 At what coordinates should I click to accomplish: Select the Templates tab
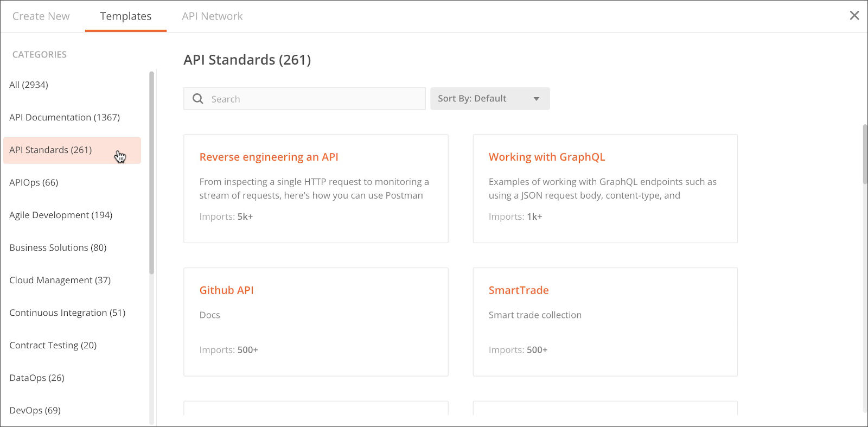pyautogui.click(x=126, y=16)
